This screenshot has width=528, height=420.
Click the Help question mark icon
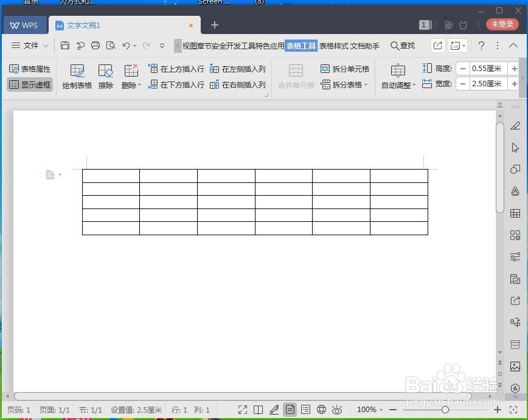coord(482,46)
